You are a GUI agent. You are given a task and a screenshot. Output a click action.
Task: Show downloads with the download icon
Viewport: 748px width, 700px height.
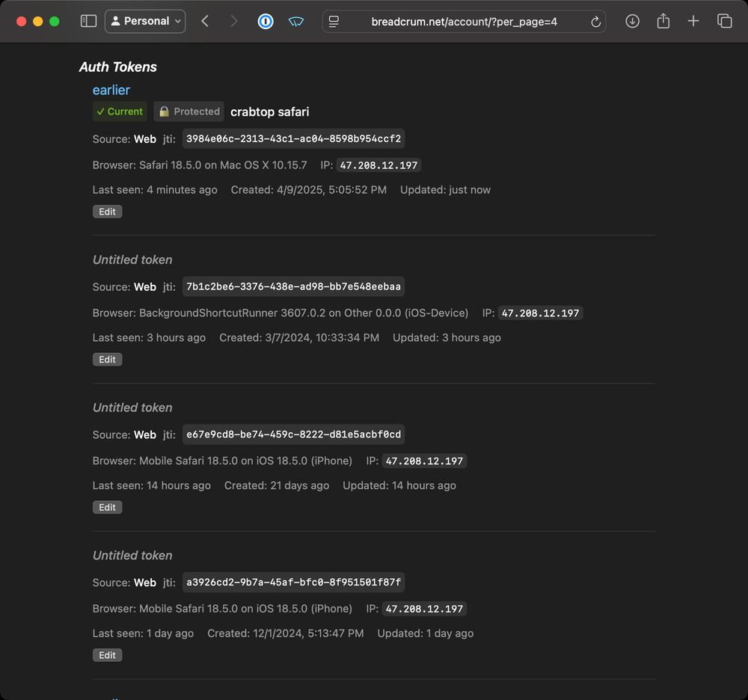[632, 21]
